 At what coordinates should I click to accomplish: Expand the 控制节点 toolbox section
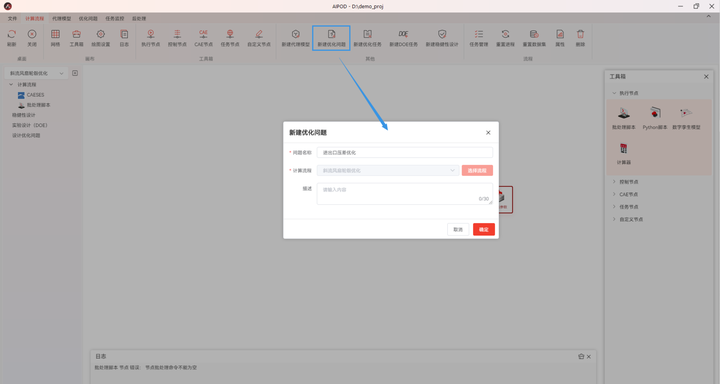(x=614, y=182)
